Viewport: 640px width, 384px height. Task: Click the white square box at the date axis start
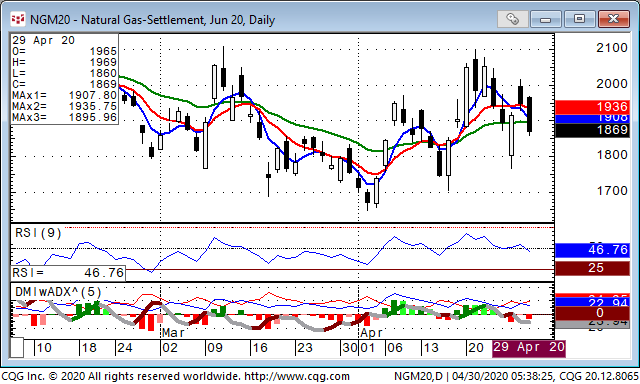tap(17, 348)
